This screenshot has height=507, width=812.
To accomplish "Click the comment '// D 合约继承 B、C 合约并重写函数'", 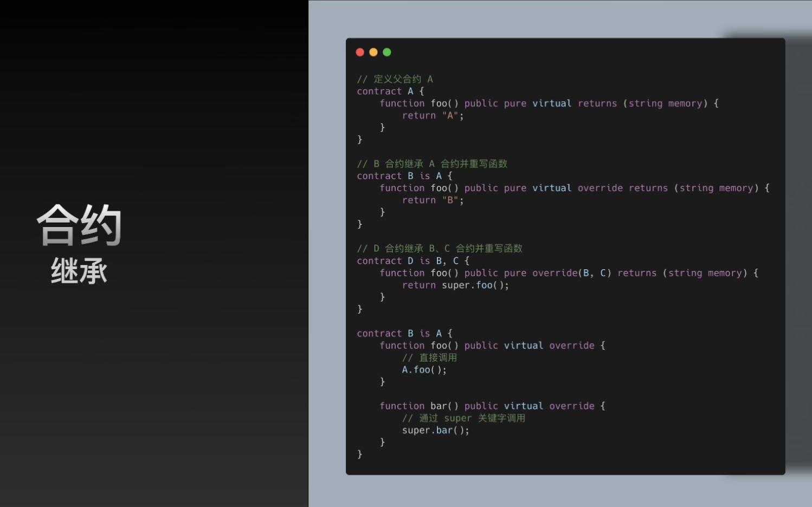I will point(440,249).
